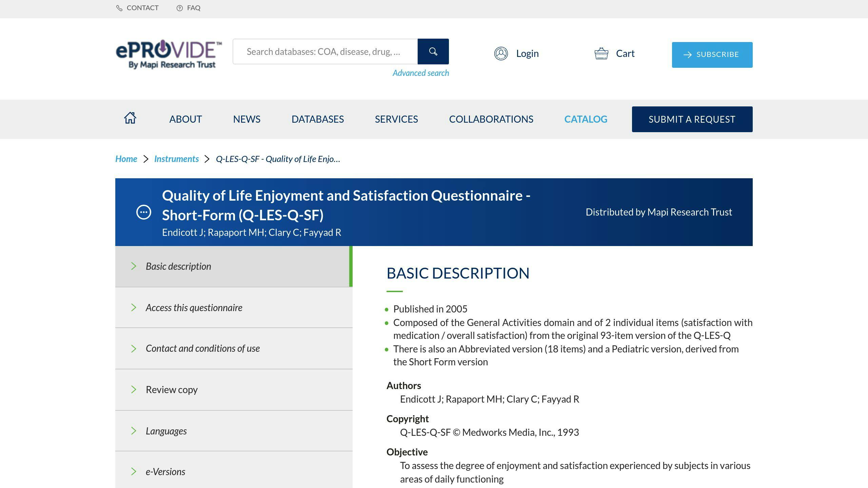Screen dimensions: 868x488
Task: Open the Advanced search link
Action: pyautogui.click(x=420, y=73)
